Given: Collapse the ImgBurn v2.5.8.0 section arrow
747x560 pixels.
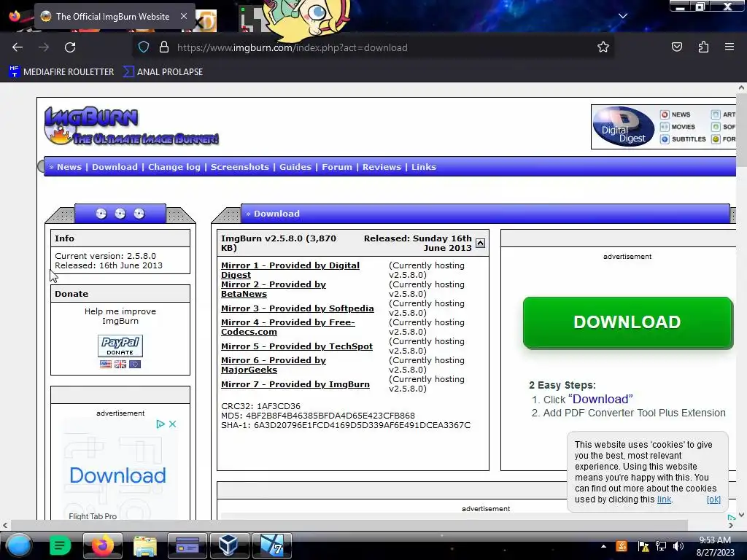Looking at the screenshot, I should [480, 244].
